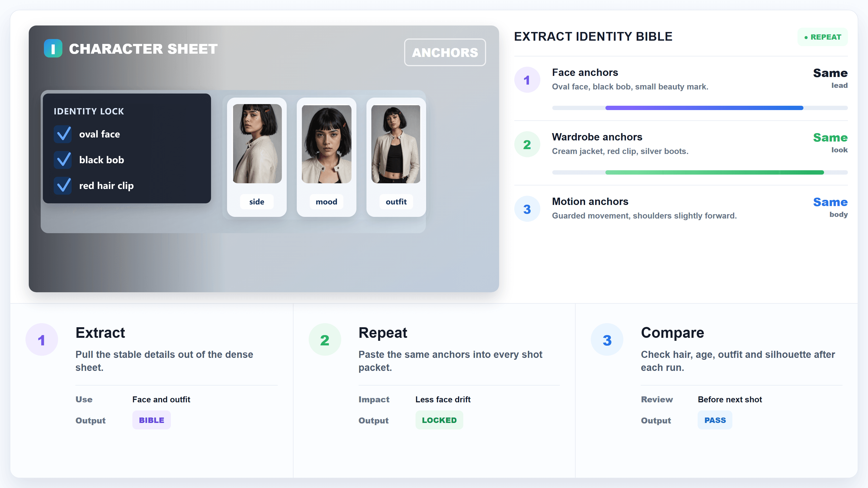Click the REPEAT status badge

tap(822, 37)
